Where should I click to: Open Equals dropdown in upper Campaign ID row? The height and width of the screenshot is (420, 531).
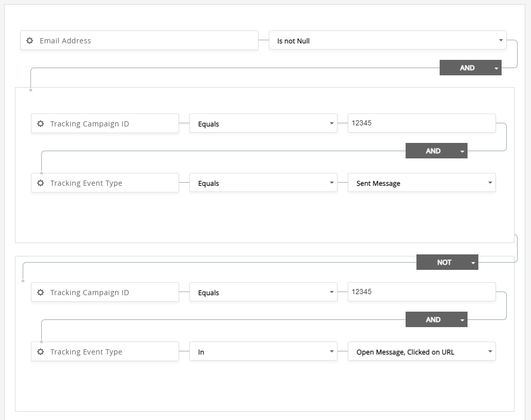tap(263, 124)
